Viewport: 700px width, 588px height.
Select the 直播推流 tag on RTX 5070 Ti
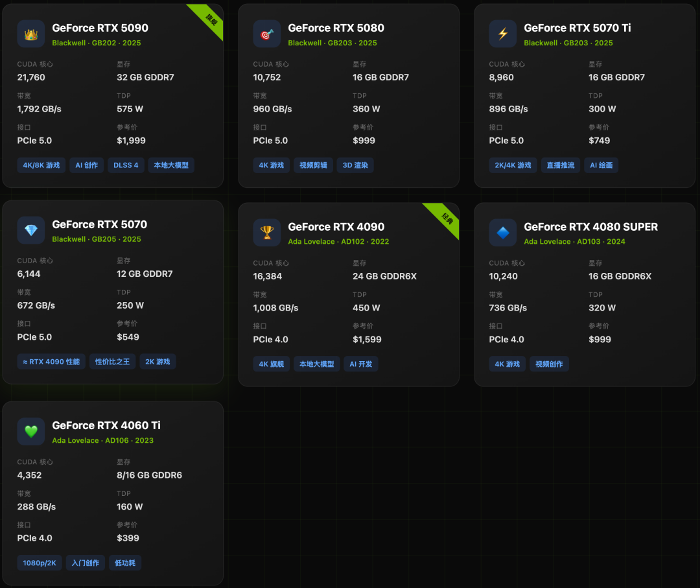tap(560, 165)
